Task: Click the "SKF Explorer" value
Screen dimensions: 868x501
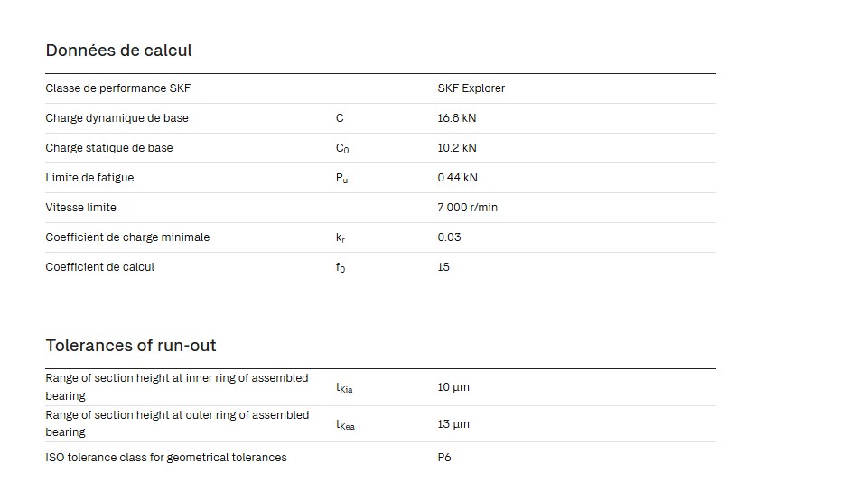Action: click(471, 88)
